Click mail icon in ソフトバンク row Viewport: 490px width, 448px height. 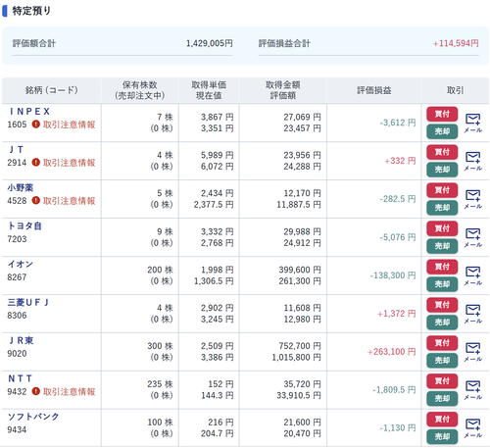point(473,428)
